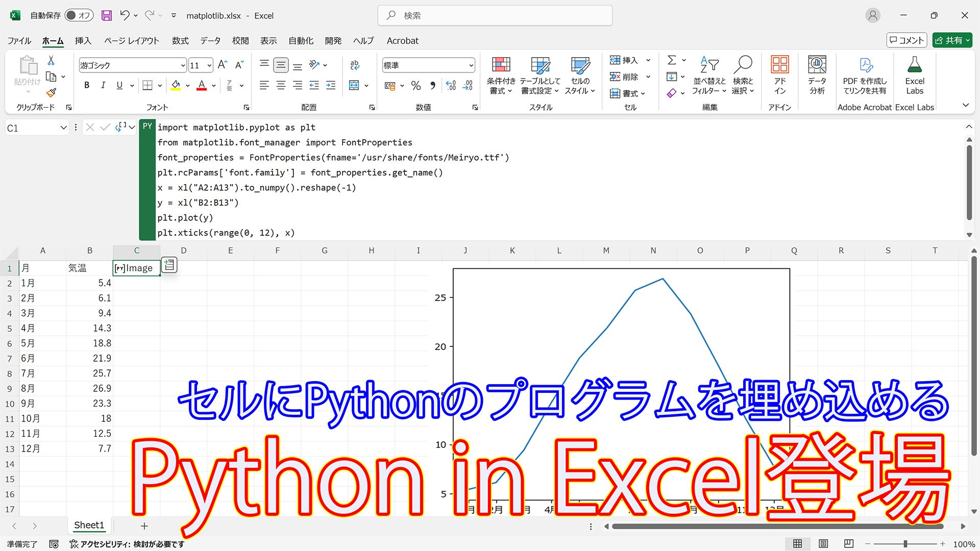Image resolution: width=980 pixels, height=551 pixels.
Task: Open the font name dropdown
Action: (x=183, y=65)
